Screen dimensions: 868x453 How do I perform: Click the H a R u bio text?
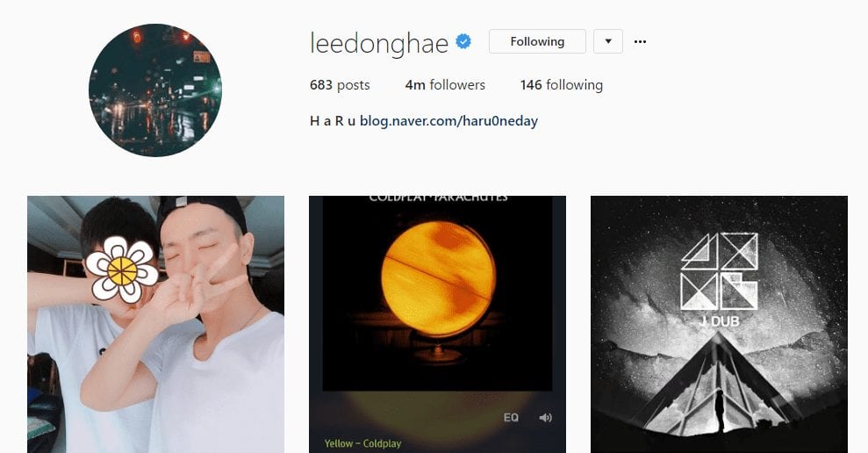click(x=332, y=121)
